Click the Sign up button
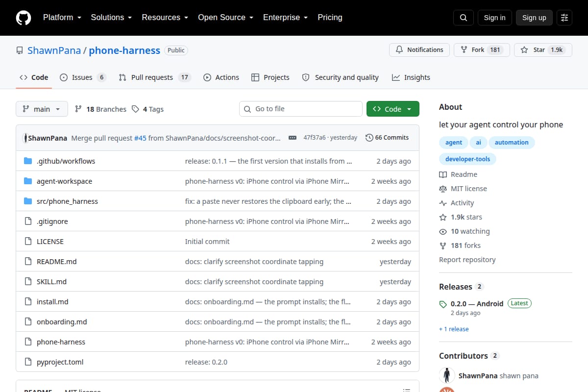588x392 pixels. (534, 18)
